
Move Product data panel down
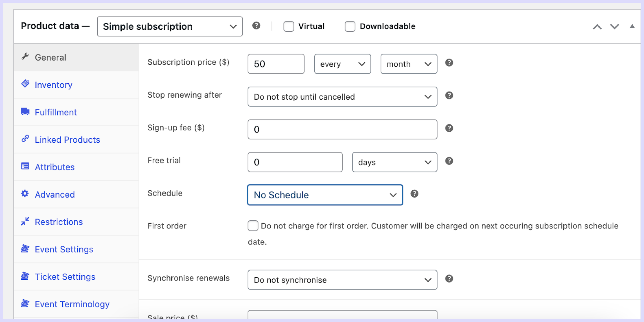[614, 27]
